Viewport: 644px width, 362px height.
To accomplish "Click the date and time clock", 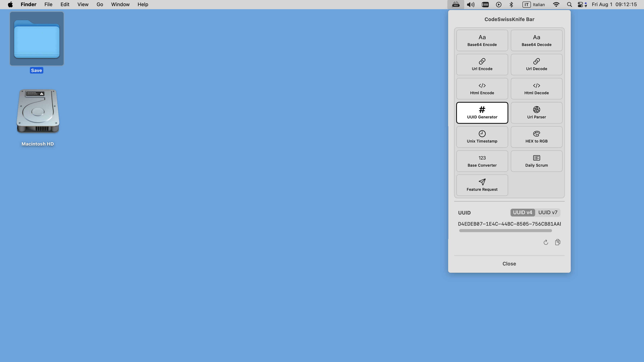I will click(614, 4).
